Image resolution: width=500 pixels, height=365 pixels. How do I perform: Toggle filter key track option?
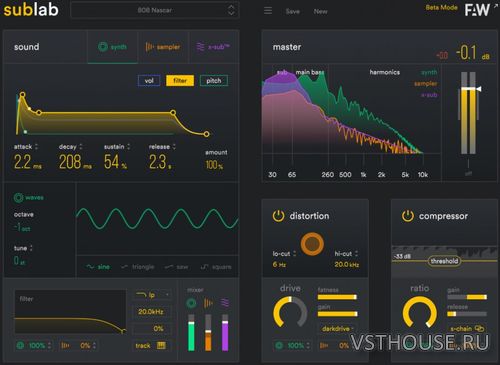pos(151,345)
